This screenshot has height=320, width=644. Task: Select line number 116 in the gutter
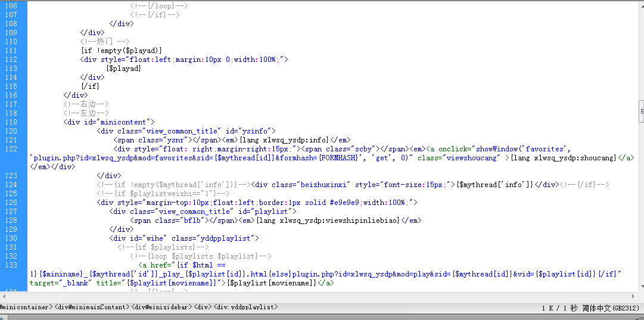11,95
